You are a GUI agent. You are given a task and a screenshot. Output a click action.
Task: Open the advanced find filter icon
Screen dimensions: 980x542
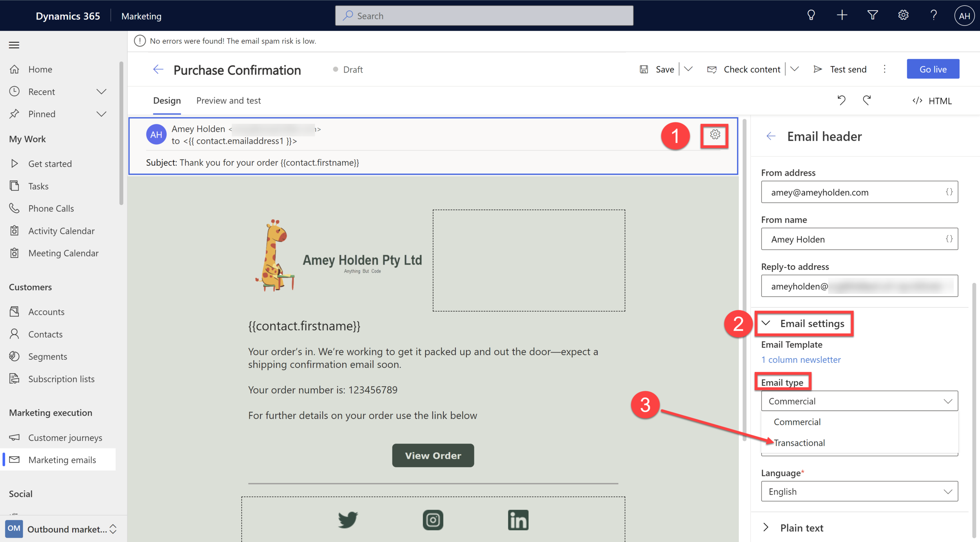point(873,16)
